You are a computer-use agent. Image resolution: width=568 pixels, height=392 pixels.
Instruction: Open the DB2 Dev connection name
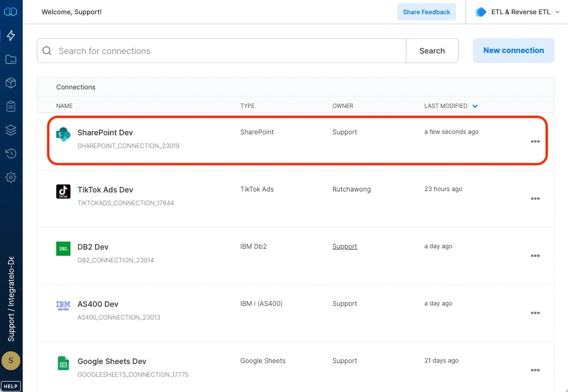tap(93, 247)
